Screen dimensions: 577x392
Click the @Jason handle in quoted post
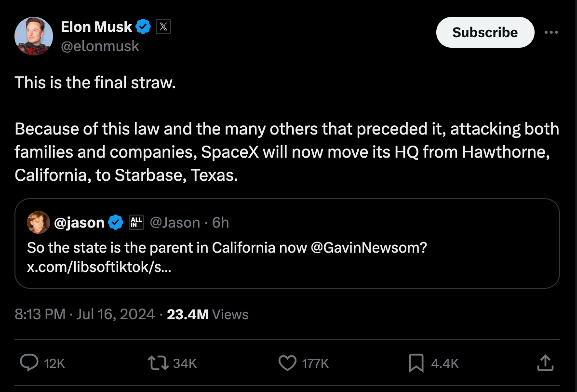coord(175,222)
